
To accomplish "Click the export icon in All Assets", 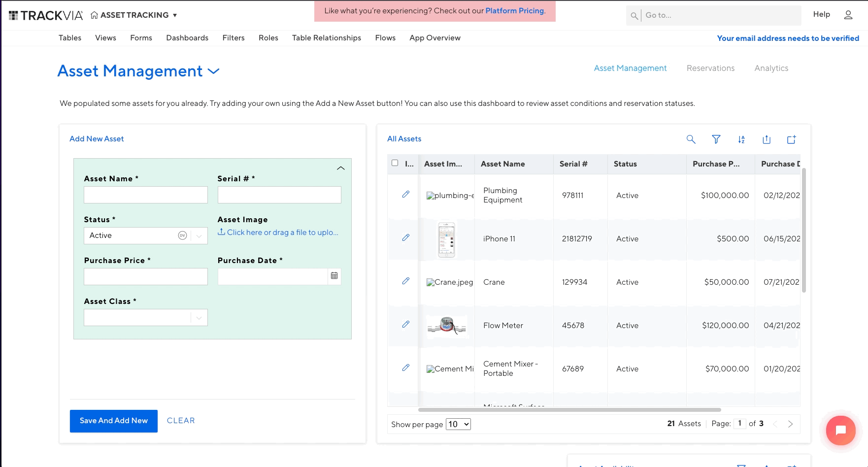I will (766, 139).
